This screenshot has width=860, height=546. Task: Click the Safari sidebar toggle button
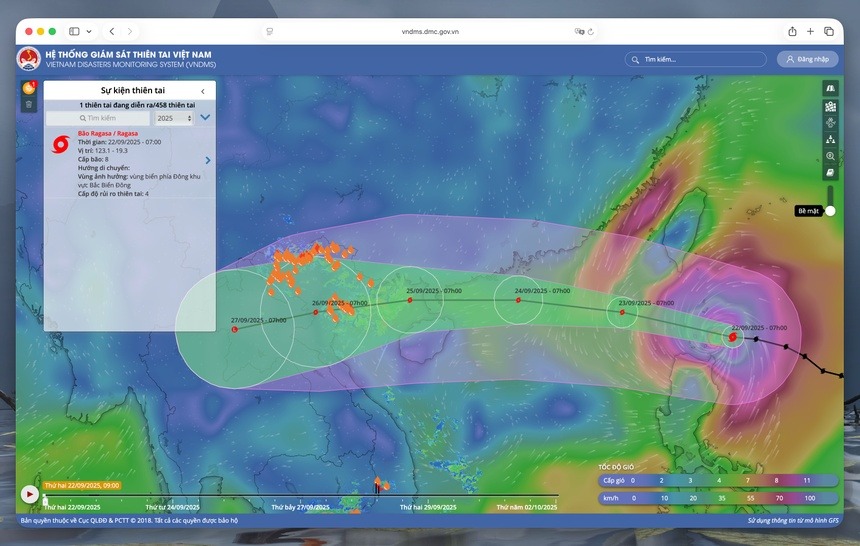tap(74, 31)
